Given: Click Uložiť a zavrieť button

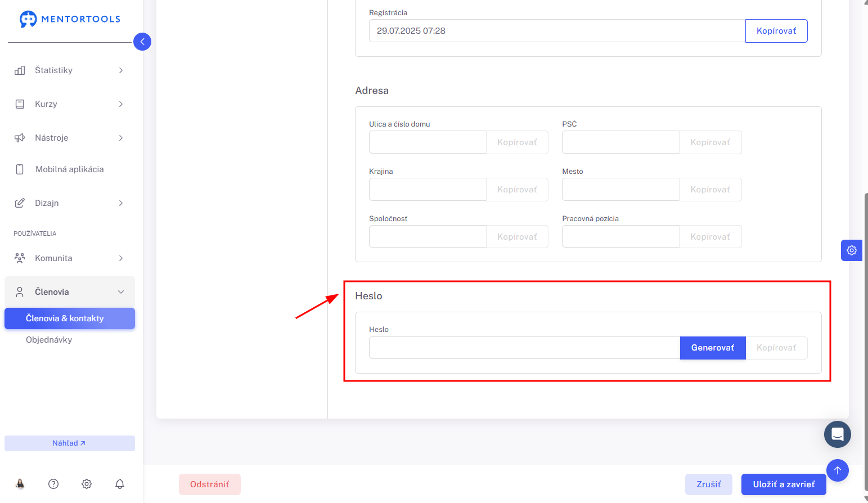Looking at the screenshot, I should coord(784,484).
